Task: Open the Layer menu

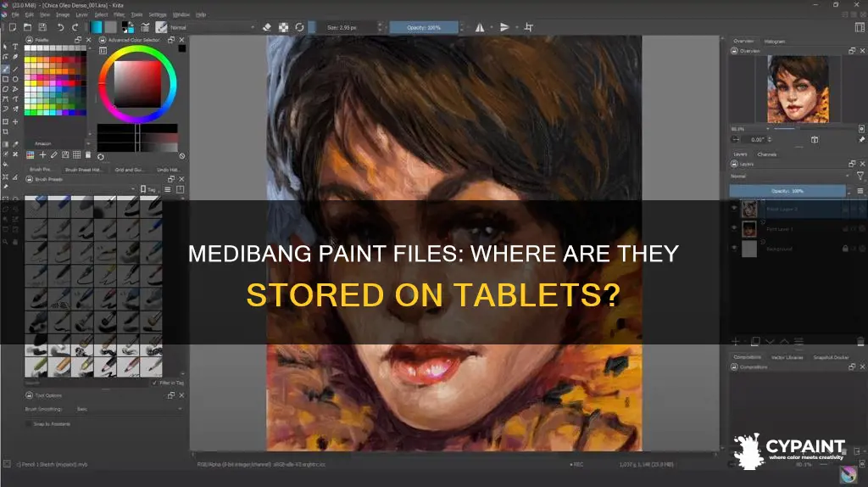Action: pyautogui.click(x=82, y=14)
